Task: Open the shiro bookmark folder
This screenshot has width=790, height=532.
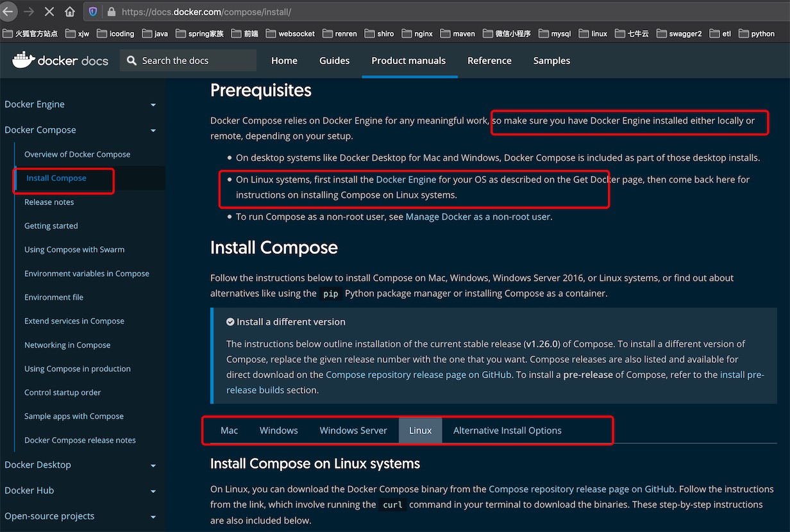Action: pos(379,33)
